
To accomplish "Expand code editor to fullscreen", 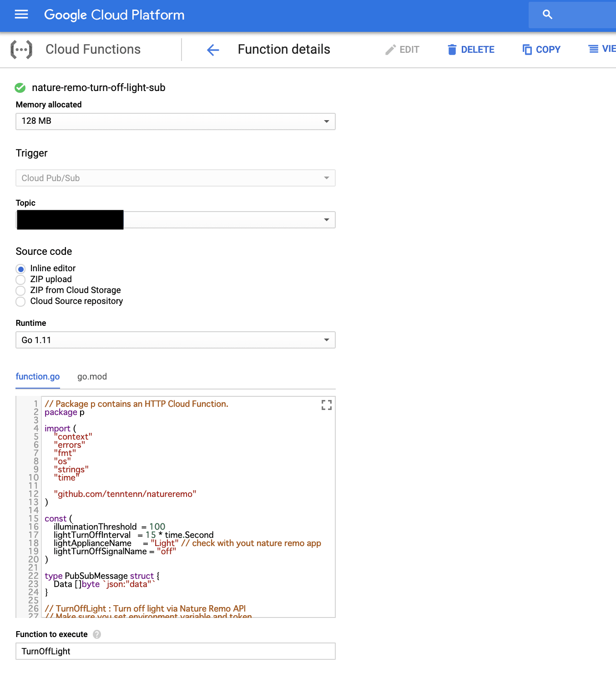I will point(327,405).
